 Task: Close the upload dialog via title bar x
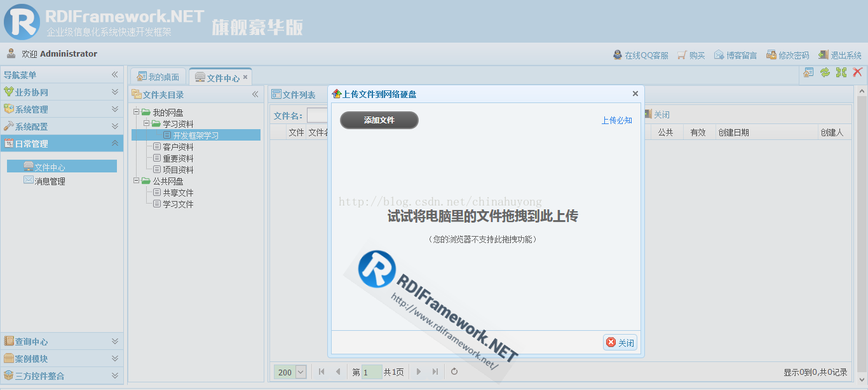click(x=635, y=94)
